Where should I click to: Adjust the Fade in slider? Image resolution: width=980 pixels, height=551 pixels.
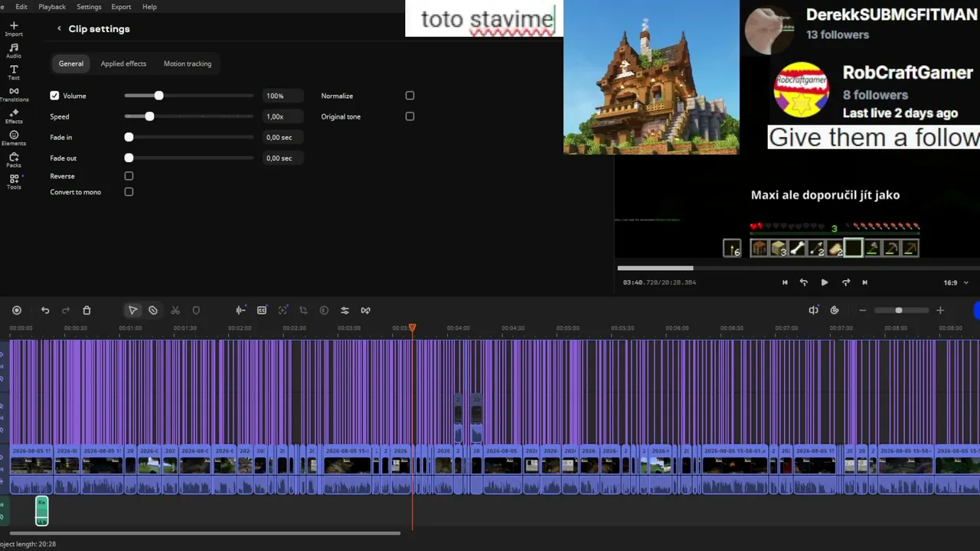[x=189, y=137]
